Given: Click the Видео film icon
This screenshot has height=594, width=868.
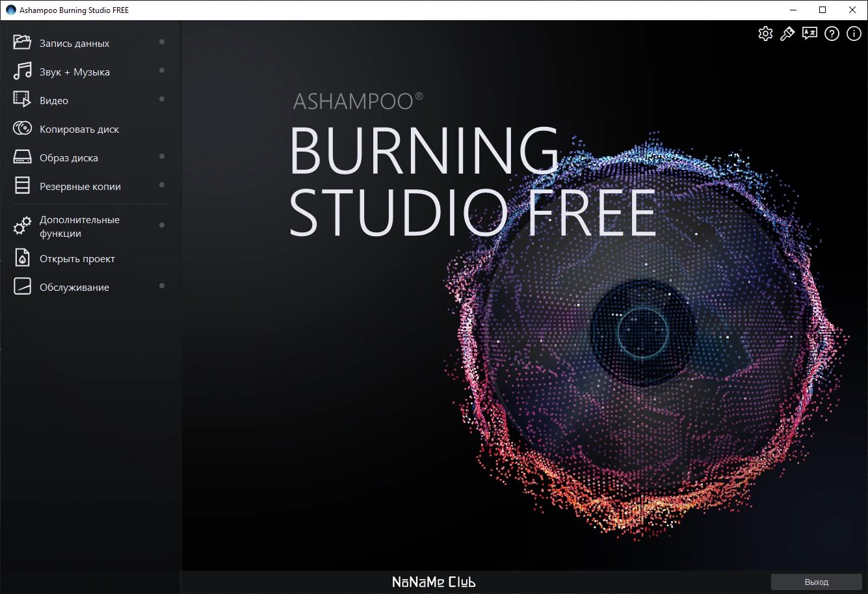Looking at the screenshot, I should point(22,100).
